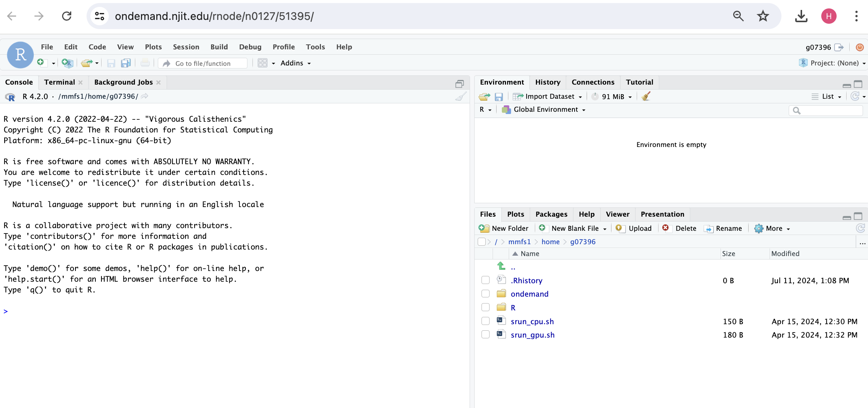Click the browser address bar URL

point(214,16)
